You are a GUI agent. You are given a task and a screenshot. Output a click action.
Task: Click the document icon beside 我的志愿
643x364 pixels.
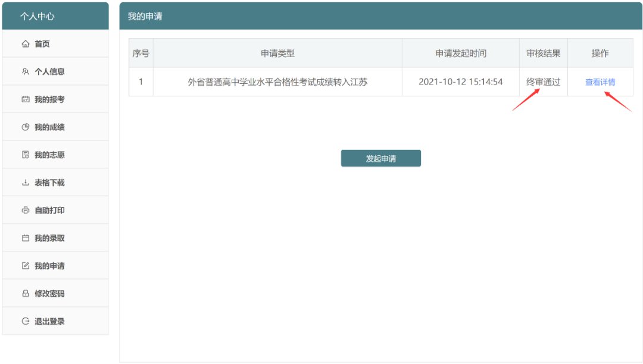pos(25,155)
